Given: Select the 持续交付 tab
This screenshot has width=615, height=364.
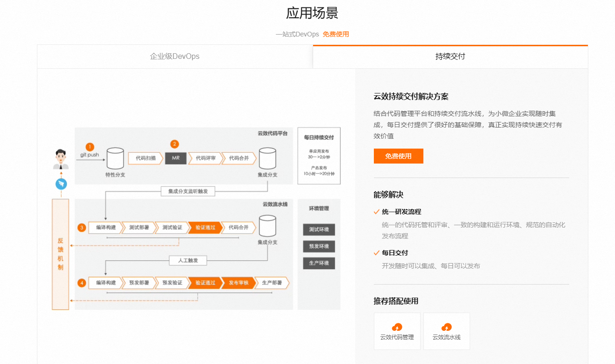Looking at the screenshot, I should [x=450, y=57].
